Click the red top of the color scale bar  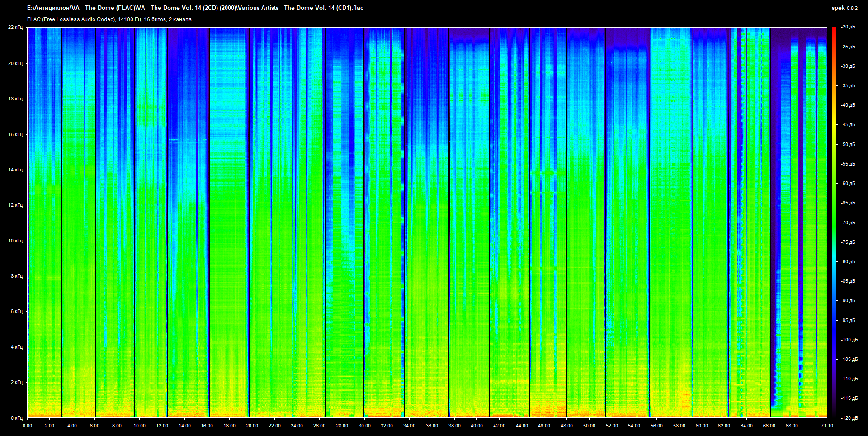click(x=834, y=30)
